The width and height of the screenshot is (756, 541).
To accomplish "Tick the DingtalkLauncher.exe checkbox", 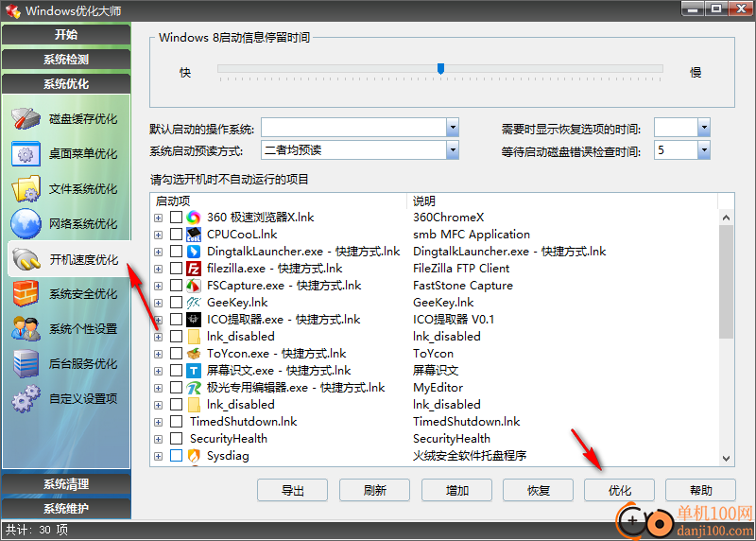I will click(x=177, y=252).
